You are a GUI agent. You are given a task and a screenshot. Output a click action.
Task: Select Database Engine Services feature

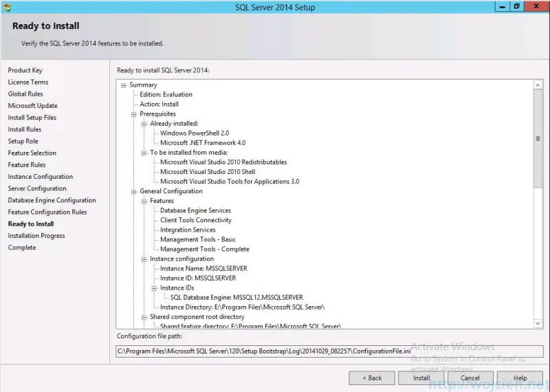(195, 210)
